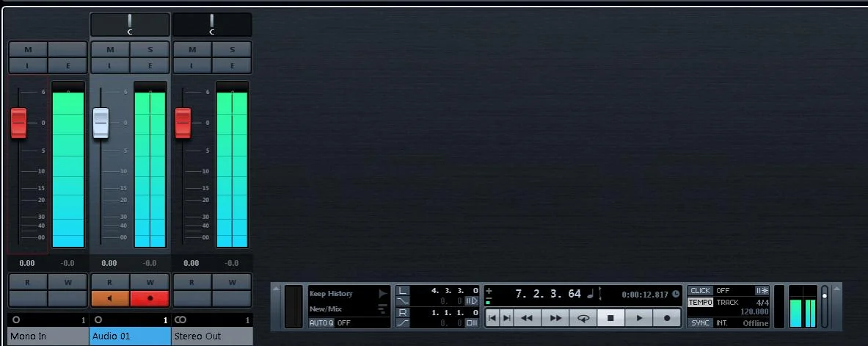
Task: Click the Stop transport button
Action: pyautogui.click(x=610, y=318)
